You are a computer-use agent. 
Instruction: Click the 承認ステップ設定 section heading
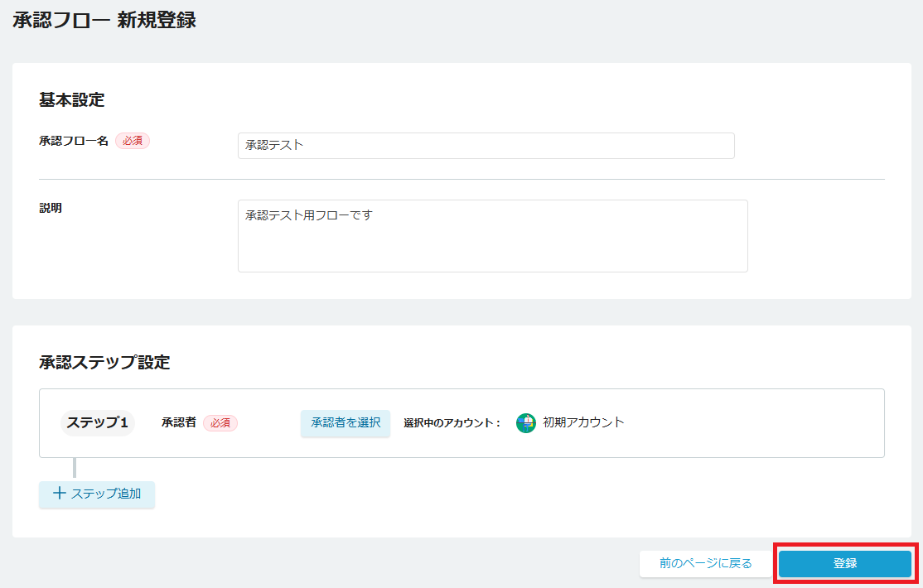click(x=104, y=362)
